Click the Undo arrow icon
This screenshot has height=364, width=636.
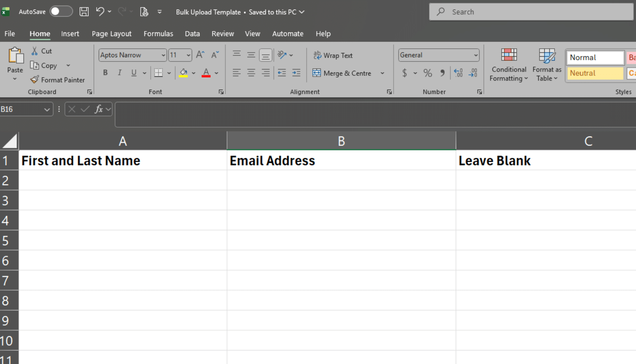(100, 12)
